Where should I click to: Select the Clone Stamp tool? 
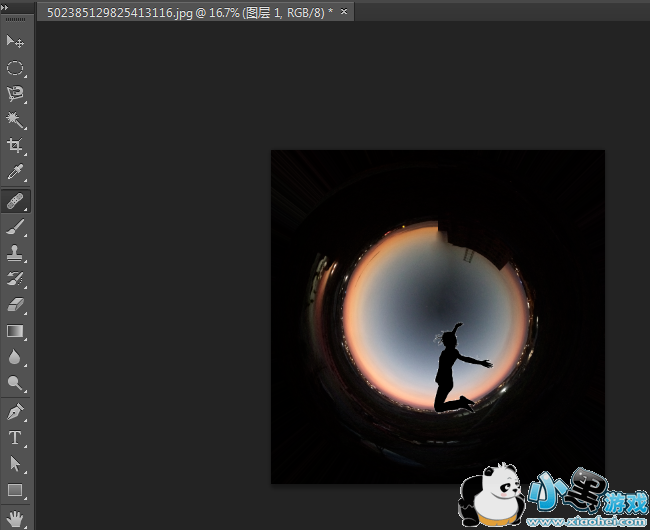click(15, 253)
